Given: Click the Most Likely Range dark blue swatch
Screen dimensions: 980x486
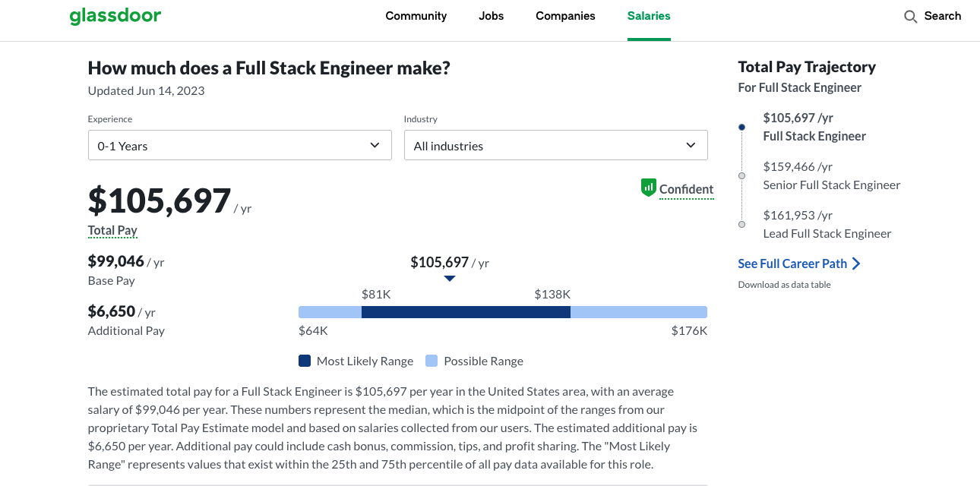Looking at the screenshot, I should (305, 361).
